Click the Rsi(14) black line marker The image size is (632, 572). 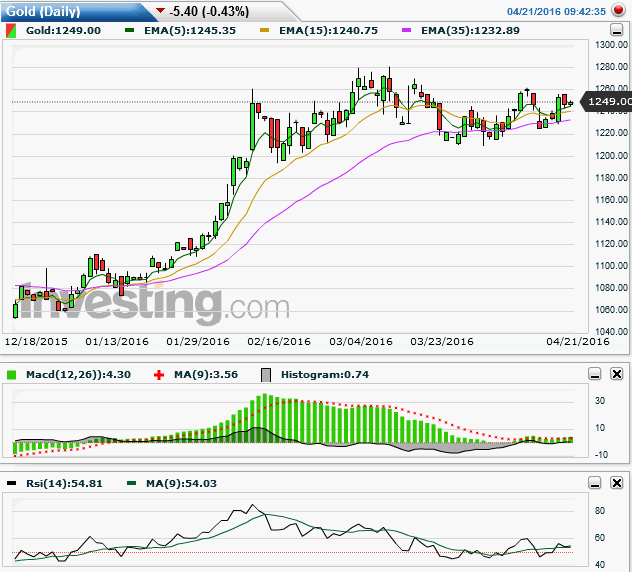click(x=12, y=483)
